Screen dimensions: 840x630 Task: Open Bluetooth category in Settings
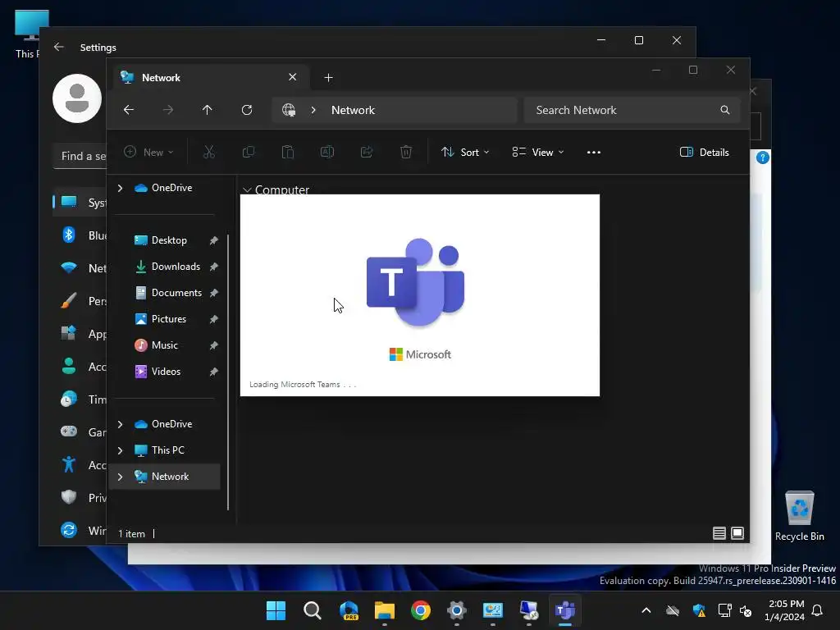click(80, 235)
